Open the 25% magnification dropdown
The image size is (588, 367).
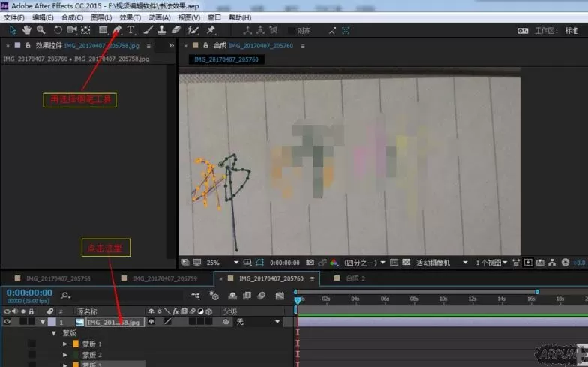[222, 263]
